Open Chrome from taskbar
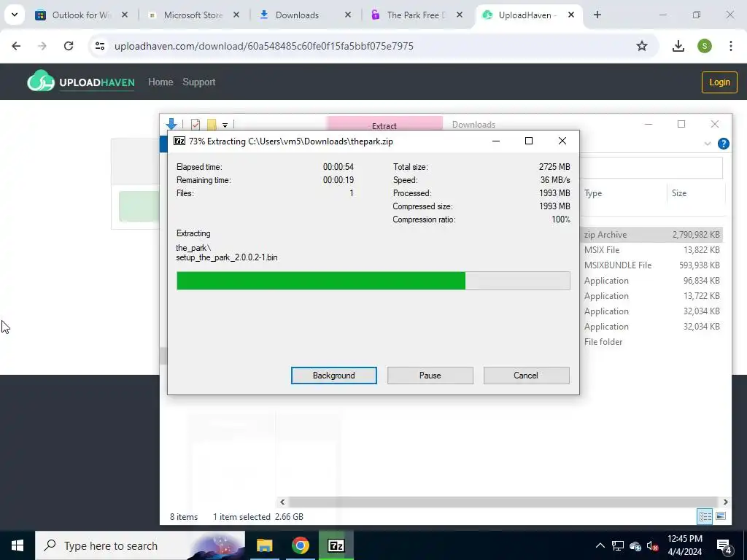This screenshot has height=560, width=747. click(300, 545)
